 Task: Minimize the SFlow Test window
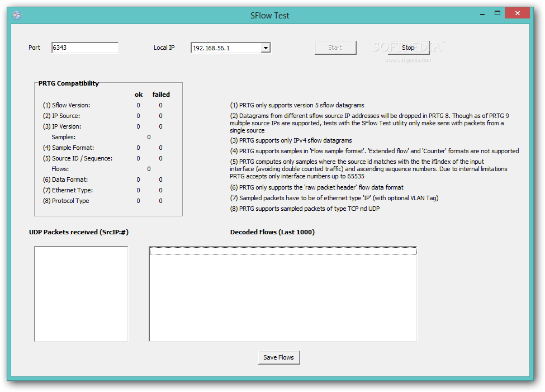point(482,14)
